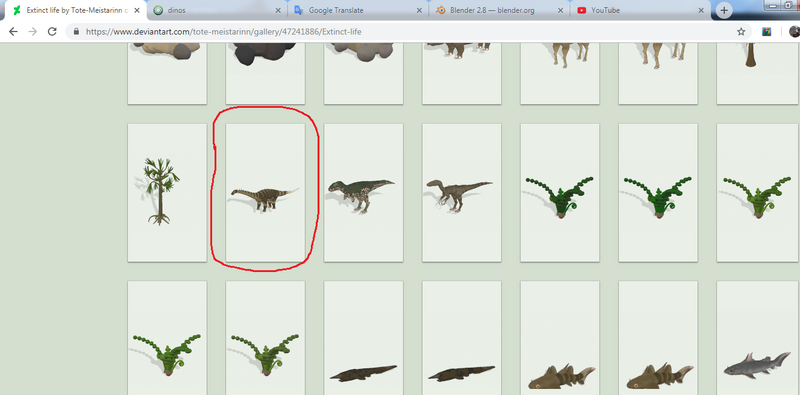Viewport: 800px width, 395px height.
Task: Open the grey shark thumbnail
Action: tap(758, 338)
